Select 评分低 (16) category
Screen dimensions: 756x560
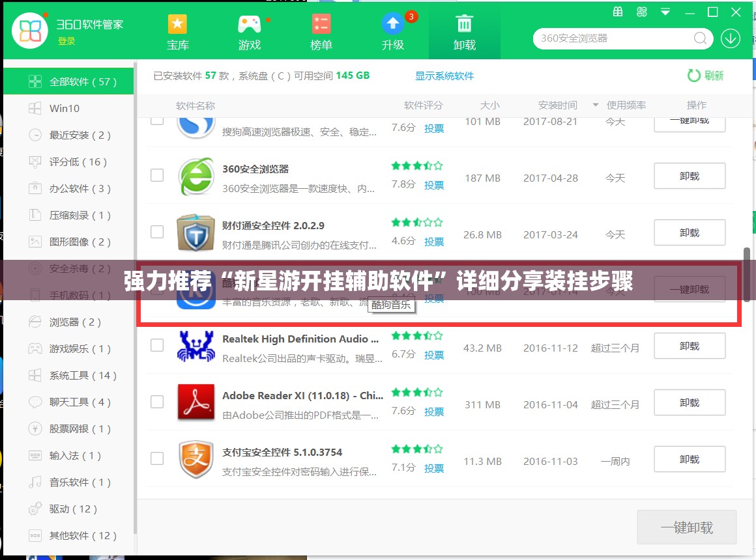click(x=68, y=162)
